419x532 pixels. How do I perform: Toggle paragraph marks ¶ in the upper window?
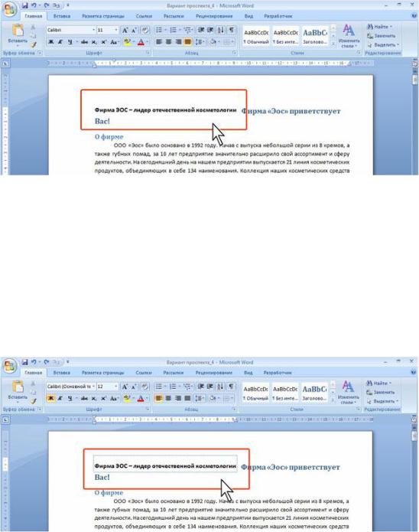pyautogui.click(x=231, y=30)
